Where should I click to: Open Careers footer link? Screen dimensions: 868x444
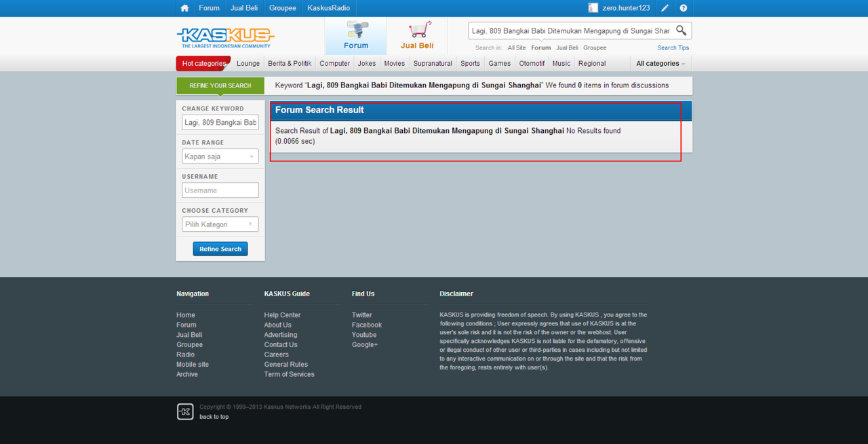(x=277, y=355)
